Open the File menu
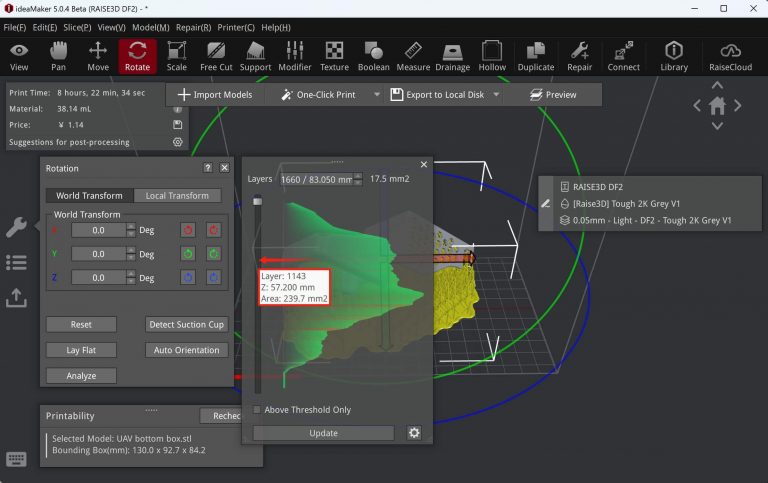768x483 pixels. (15, 27)
